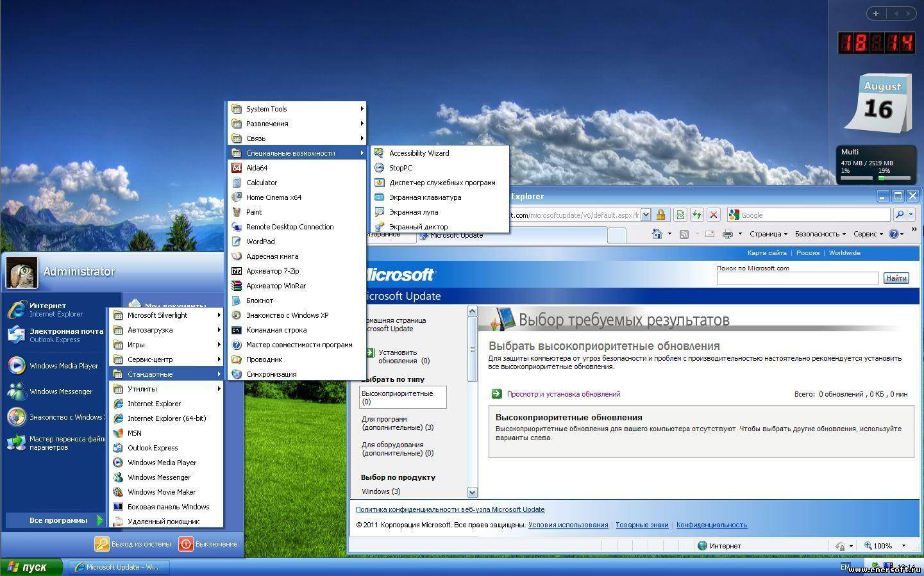Image resolution: width=924 pixels, height=576 pixels.
Task: Start the Paint application
Action: click(297, 212)
